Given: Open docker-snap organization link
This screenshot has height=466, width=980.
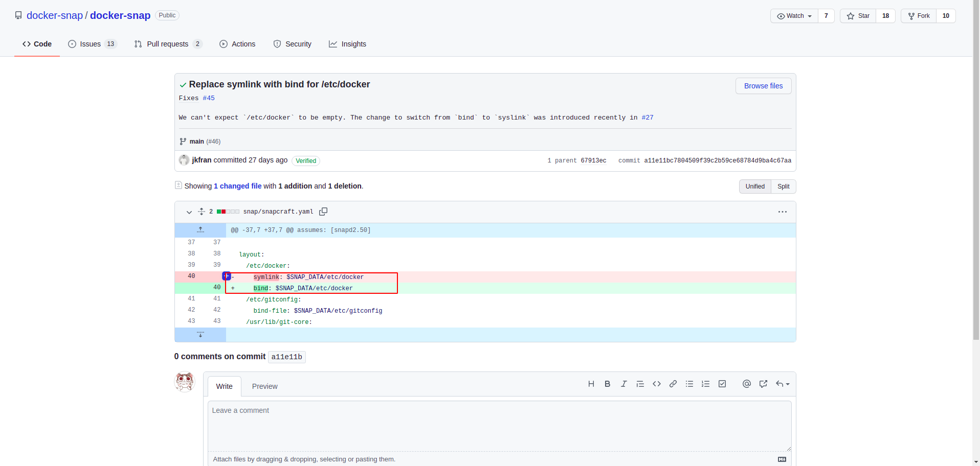Looking at the screenshot, I should (x=55, y=15).
